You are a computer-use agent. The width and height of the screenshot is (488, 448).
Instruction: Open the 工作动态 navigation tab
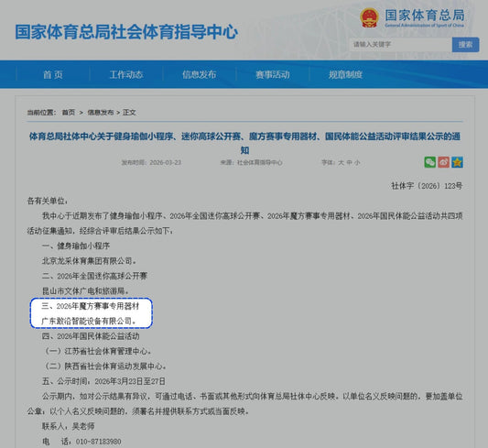point(126,75)
